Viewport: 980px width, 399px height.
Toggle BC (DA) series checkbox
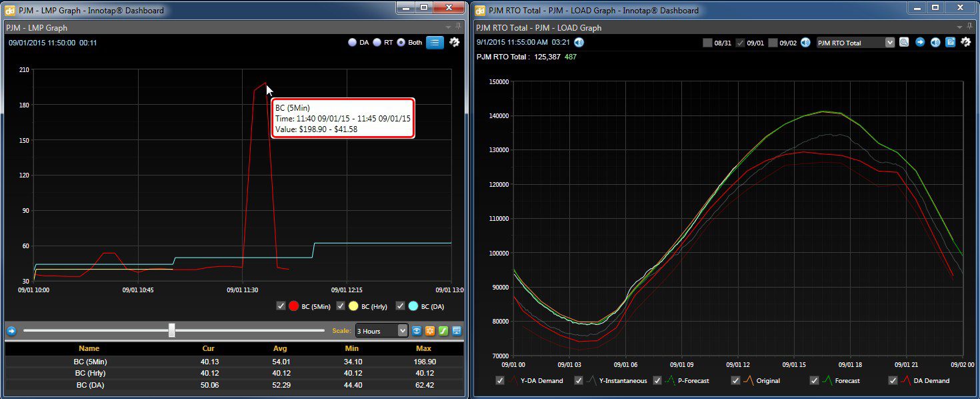tap(401, 306)
